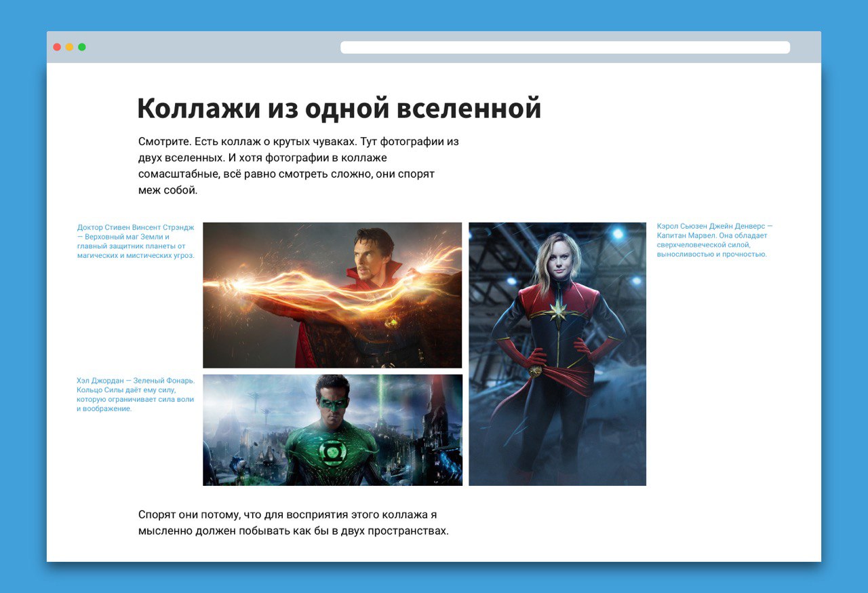
Task: Click the heading "Коллажи из одной вселенной"
Action: click(x=339, y=109)
